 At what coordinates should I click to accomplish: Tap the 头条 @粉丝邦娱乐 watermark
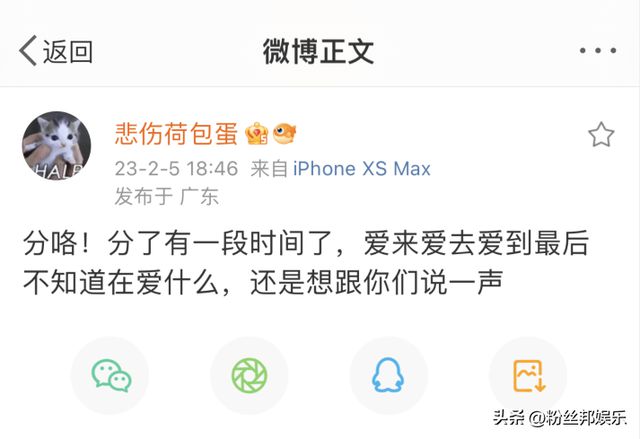coord(560,418)
